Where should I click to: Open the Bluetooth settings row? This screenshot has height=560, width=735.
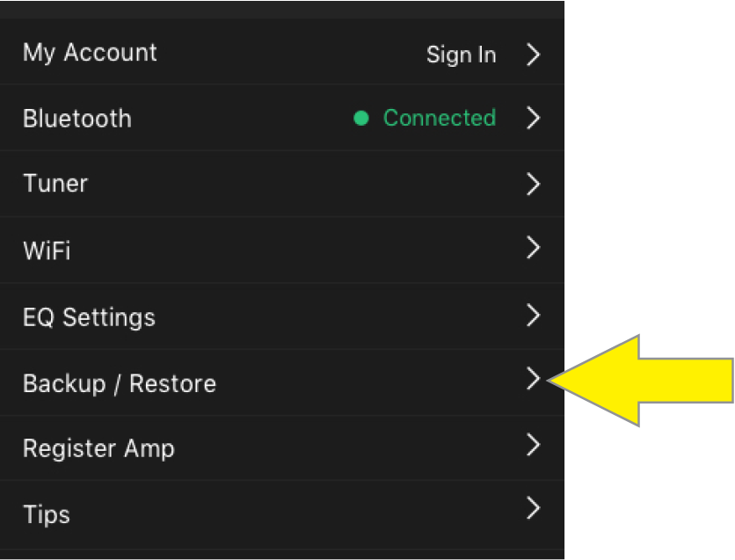[x=77, y=119]
